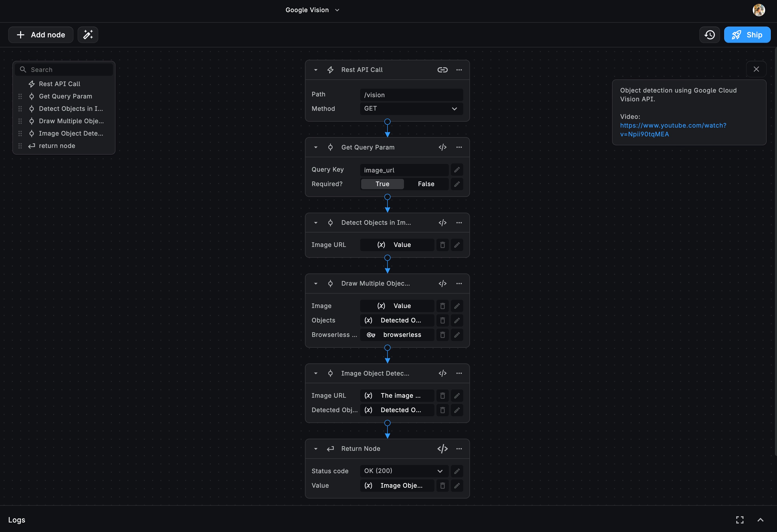Open the version history clock icon

click(709, 35)
